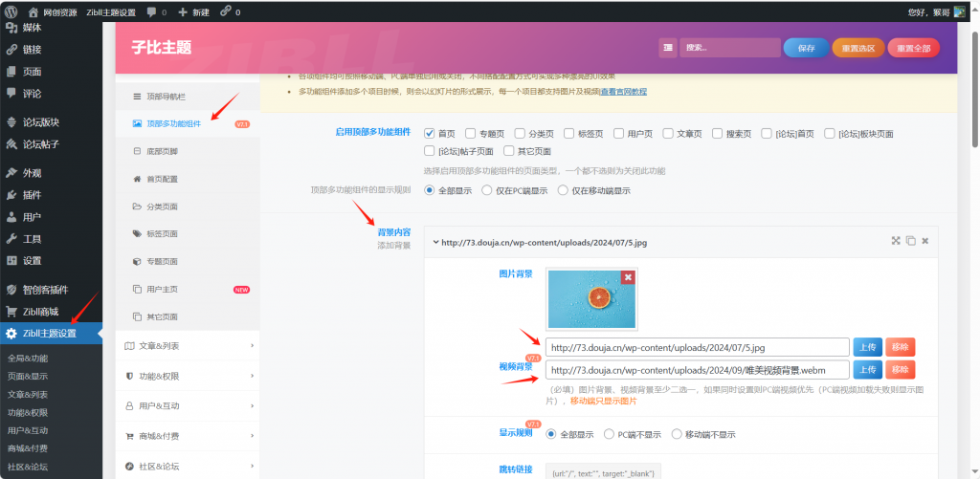Enable the 用户页 checkbox
Image resolution: width=980 pixels, height=479 pixels.
click(619, 133)
